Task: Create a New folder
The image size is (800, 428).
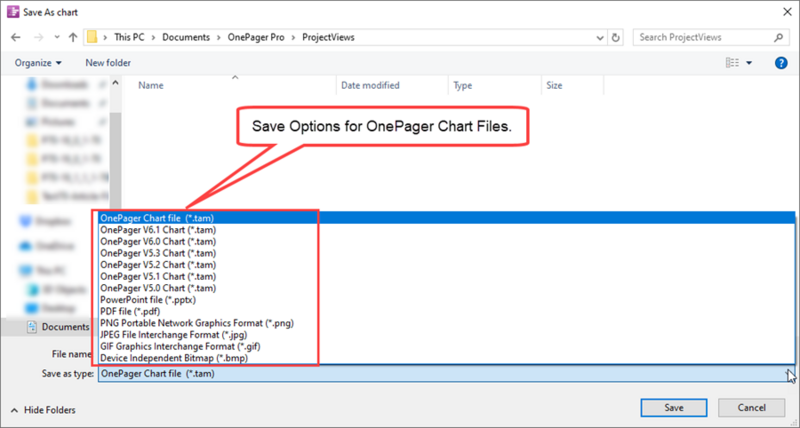Action: pos(108,63)
